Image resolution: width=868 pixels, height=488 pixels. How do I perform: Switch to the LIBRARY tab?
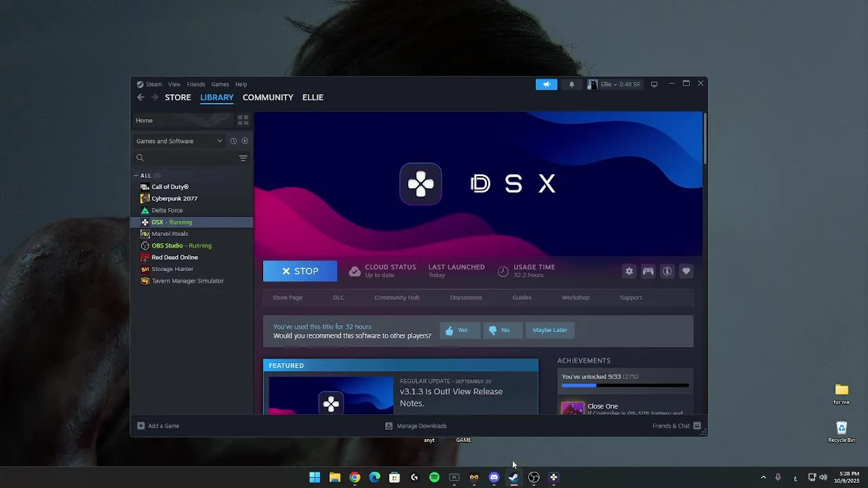(x=217, y=98)
